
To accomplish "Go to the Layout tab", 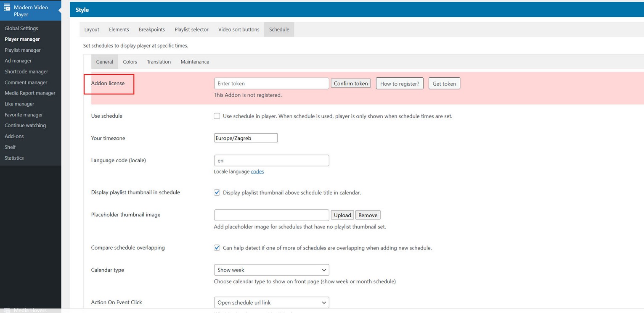I will coord(92,29).
